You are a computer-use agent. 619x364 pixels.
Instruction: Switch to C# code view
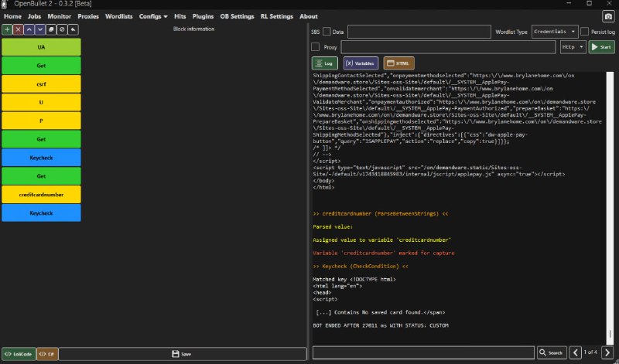point(47,354)
